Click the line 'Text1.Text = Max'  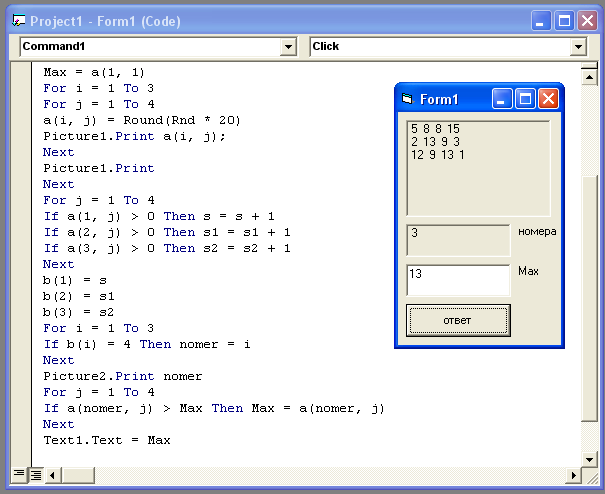[107, 440]
